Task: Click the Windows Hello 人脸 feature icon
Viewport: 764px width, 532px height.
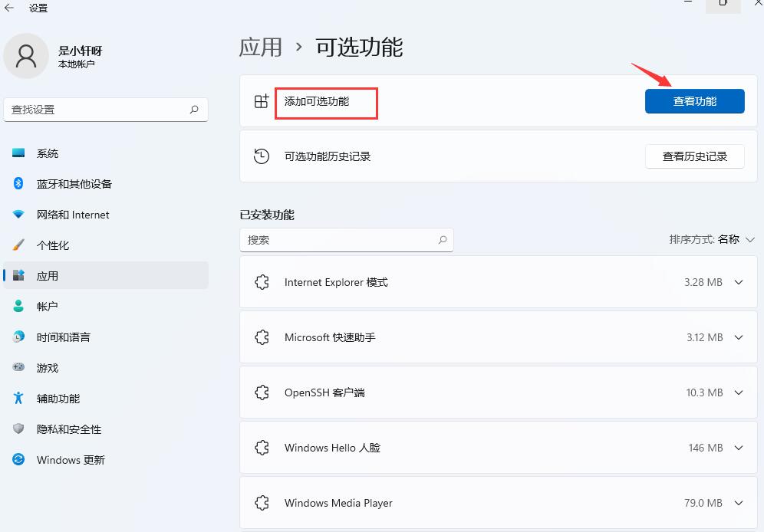Action: click(262, 448)
